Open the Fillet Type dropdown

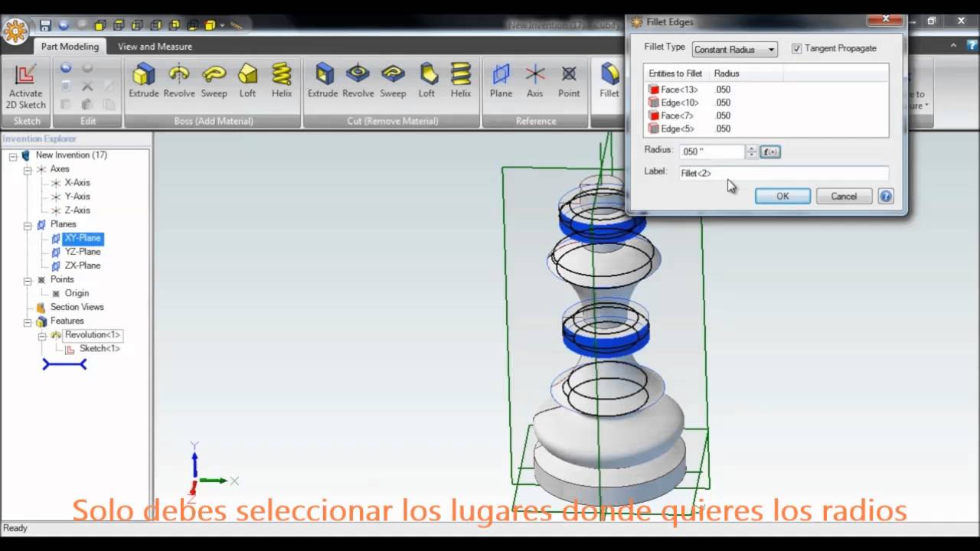coord(734,50)
